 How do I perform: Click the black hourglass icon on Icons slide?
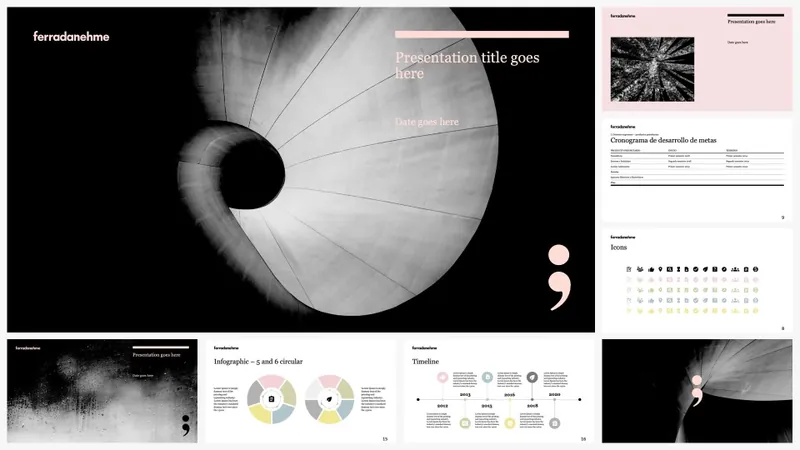[x=679, y=269]
